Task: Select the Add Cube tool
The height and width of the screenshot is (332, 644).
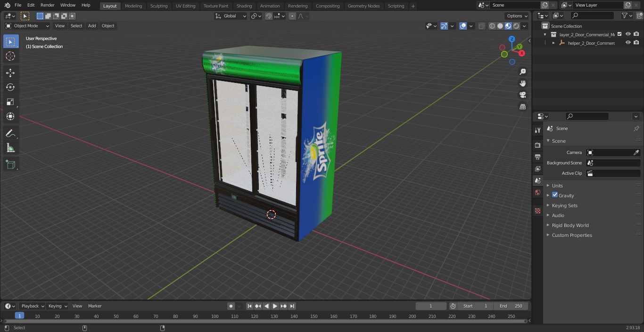Action: point(10,165)
